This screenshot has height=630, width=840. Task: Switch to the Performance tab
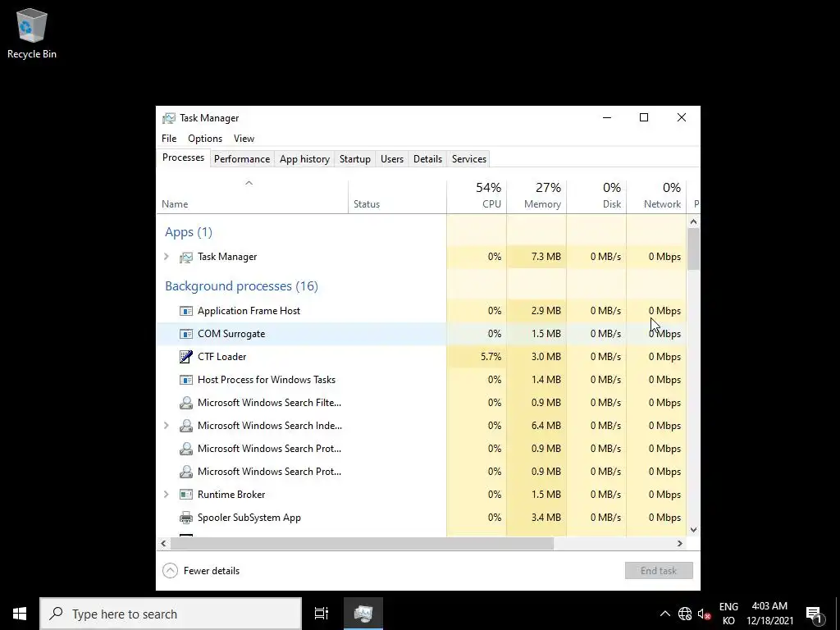[x=242, y=159]
